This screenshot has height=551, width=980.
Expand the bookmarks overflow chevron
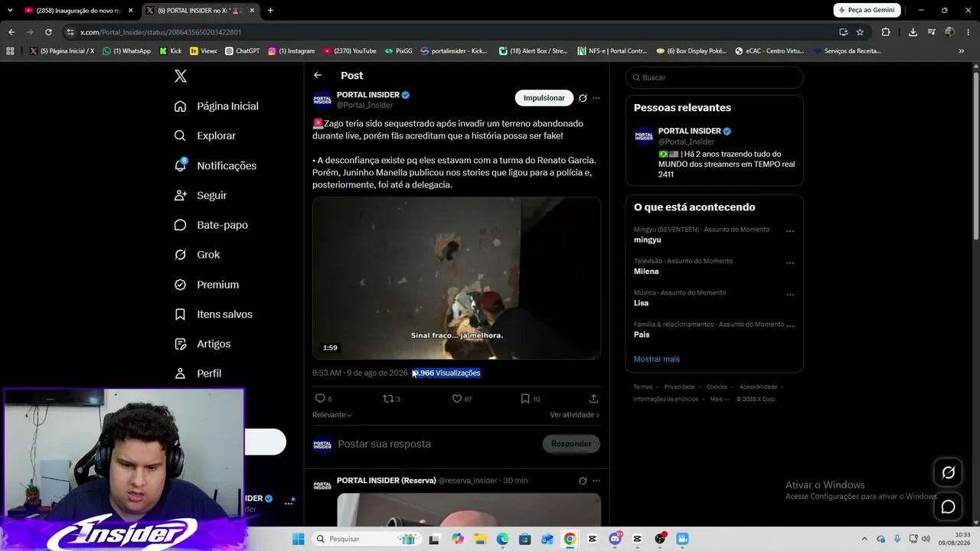pos(962,51)
